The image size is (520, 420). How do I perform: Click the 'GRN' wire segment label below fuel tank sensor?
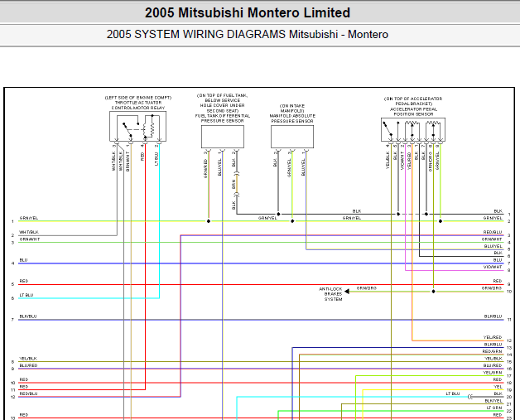coord(234,185)
